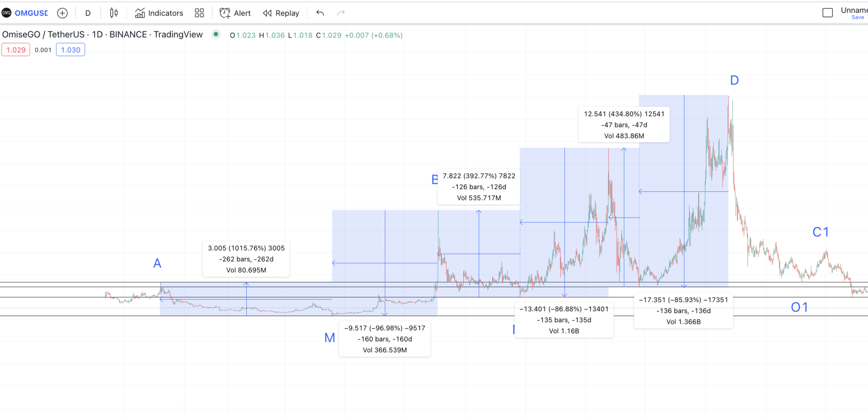Click the −13.401 (−86.88%) measurement label

point(564,309)
